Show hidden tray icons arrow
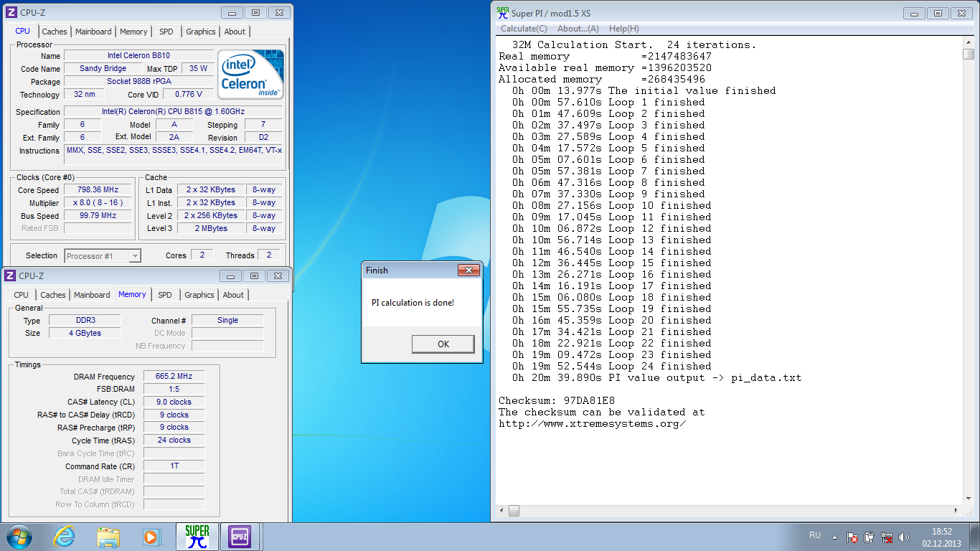 [x=834, y=537]
